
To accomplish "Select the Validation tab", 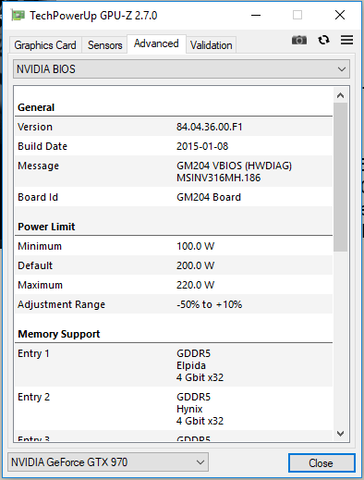I will (x=211, y=45).
